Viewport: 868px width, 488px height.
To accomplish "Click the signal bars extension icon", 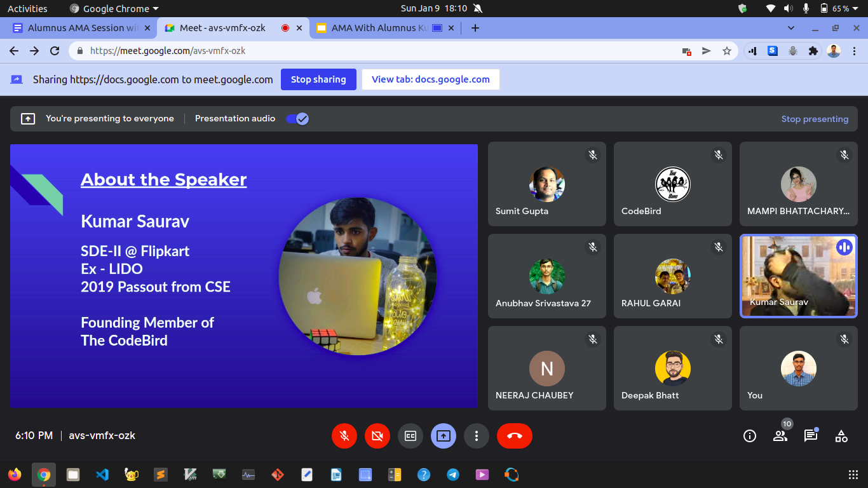I will pos(752,51).
